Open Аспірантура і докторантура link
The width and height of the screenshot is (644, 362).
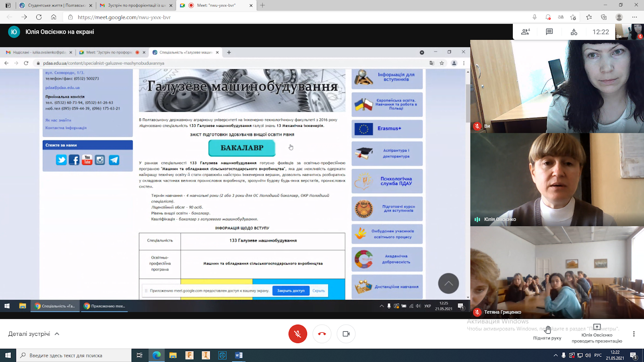387,153
